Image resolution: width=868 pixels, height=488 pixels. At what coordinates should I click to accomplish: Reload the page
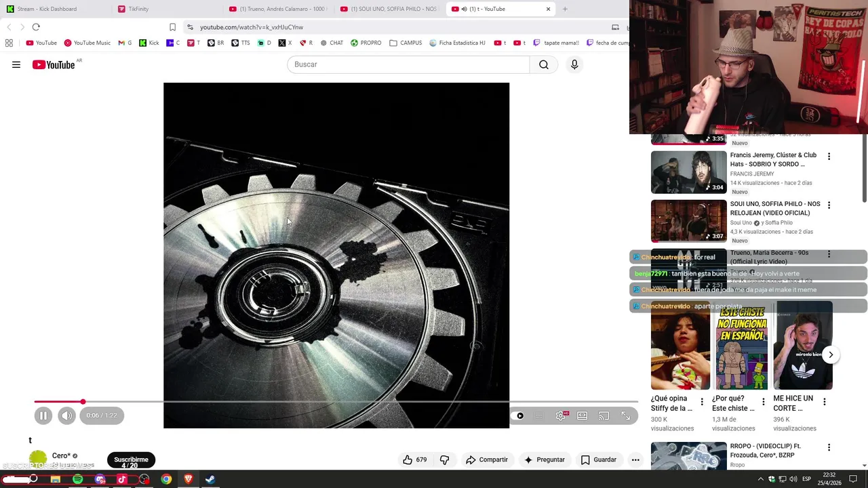(x=36, y=27)
